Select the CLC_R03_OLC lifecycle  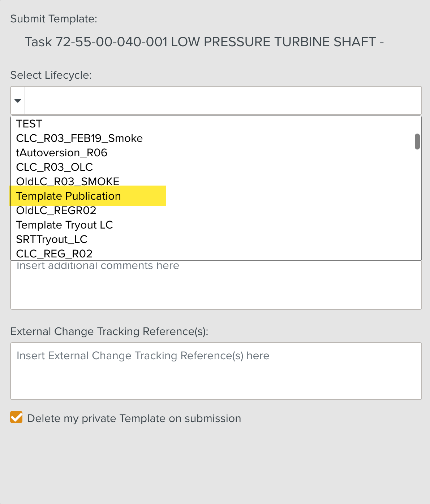[x=54, y=167]
